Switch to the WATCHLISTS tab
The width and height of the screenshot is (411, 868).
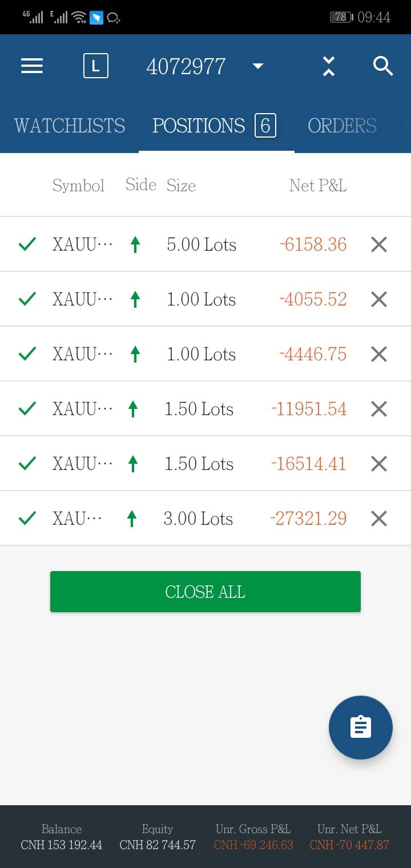(x=69, y=126)
